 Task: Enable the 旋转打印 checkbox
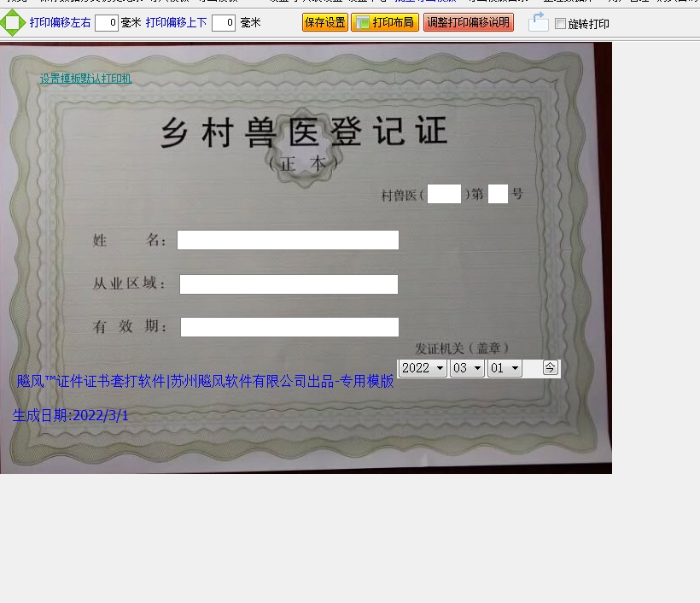coord(561,24)
